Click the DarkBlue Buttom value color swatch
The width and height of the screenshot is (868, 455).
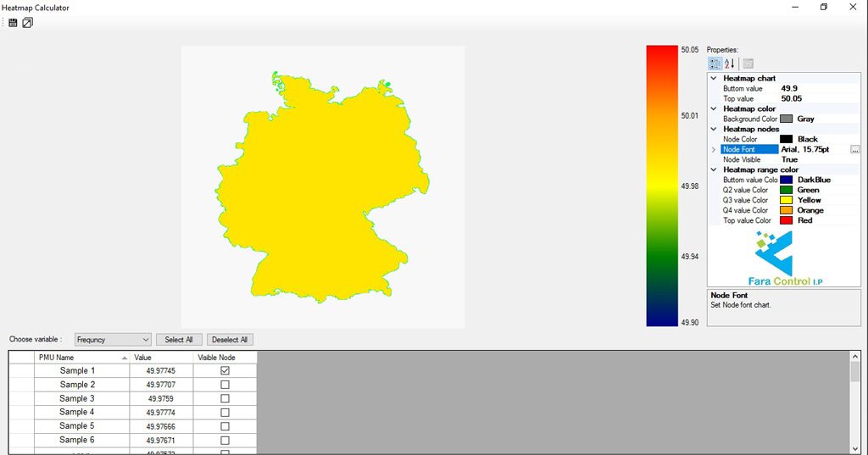[786, 180]
